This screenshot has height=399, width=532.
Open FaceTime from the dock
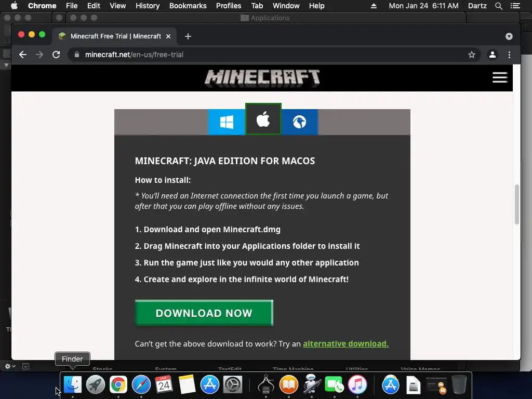(334, 384)
